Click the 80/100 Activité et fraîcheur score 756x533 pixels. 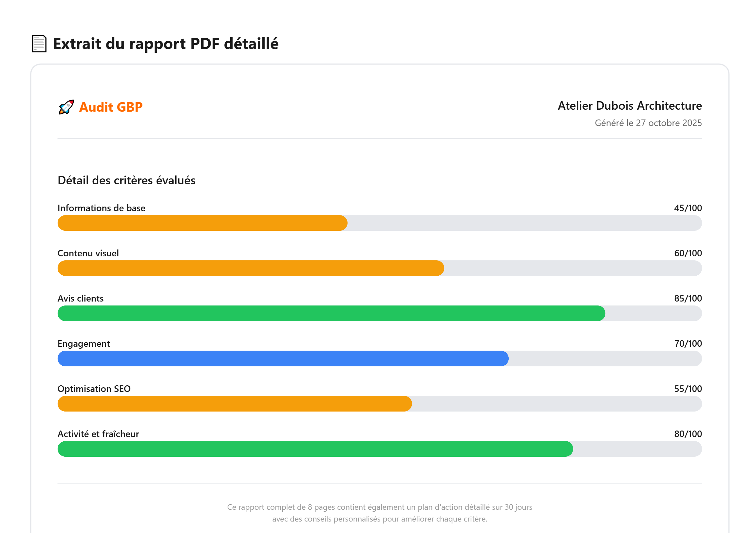point(688,434)
